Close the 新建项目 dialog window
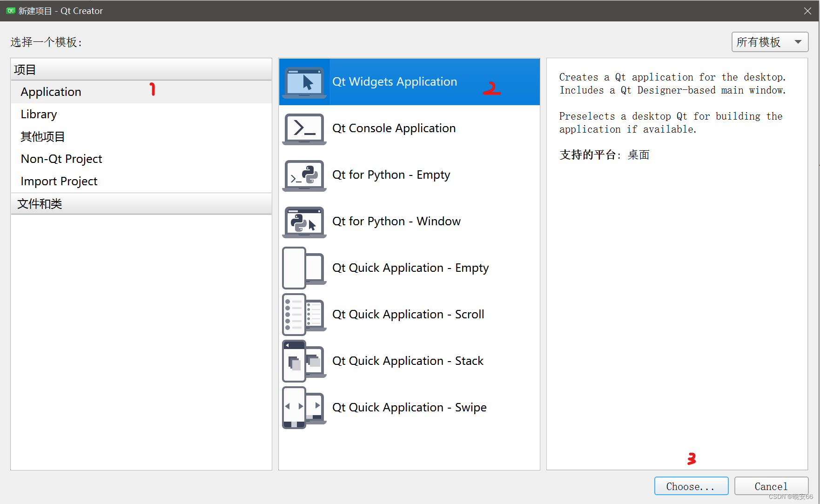Image resolution: width=820 pixels, height=504 pixels. tap(807, 11)
